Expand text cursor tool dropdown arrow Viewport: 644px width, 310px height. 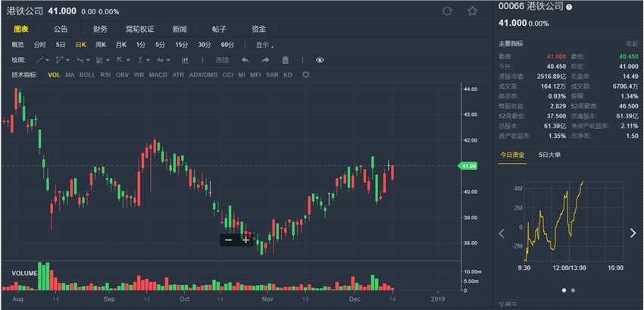click(x=148, y=60)
